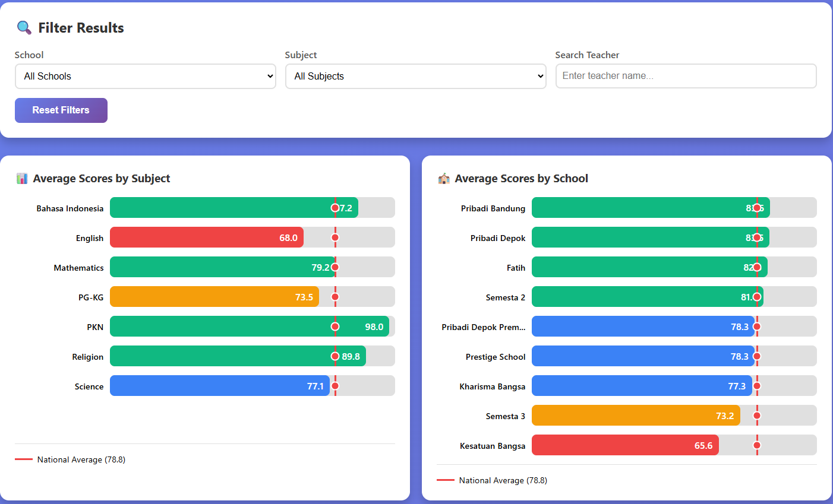Click the national average dot on the Kesatuan Bangsa bar
Image resolution: width=833 pixels, height=504 pixels.
(757, 445)
